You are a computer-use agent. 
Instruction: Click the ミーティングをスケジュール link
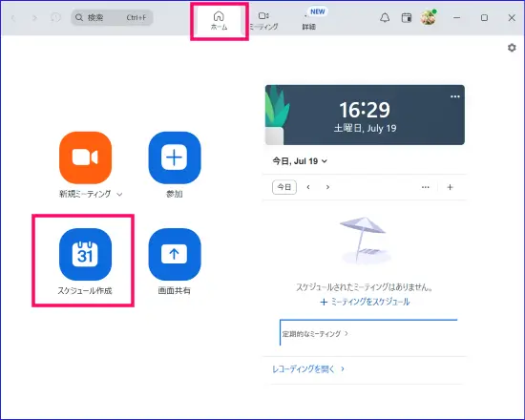click(365, 302)
